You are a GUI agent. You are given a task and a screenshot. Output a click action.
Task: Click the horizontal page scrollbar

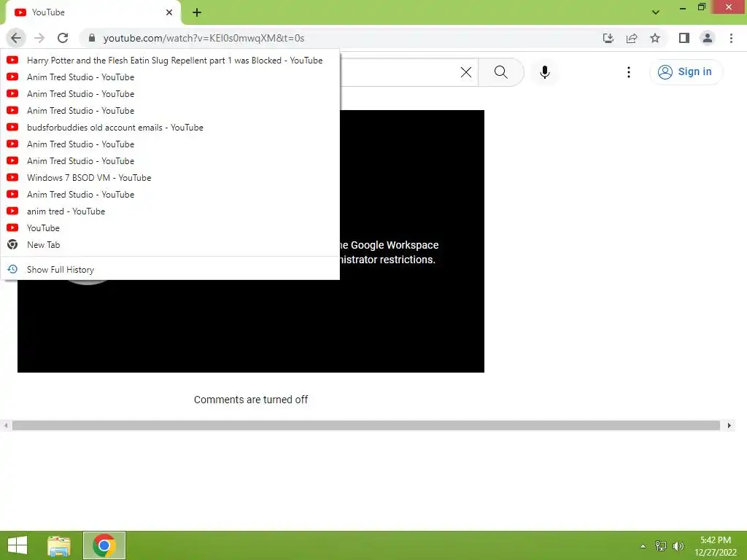(x=366, y=425)
